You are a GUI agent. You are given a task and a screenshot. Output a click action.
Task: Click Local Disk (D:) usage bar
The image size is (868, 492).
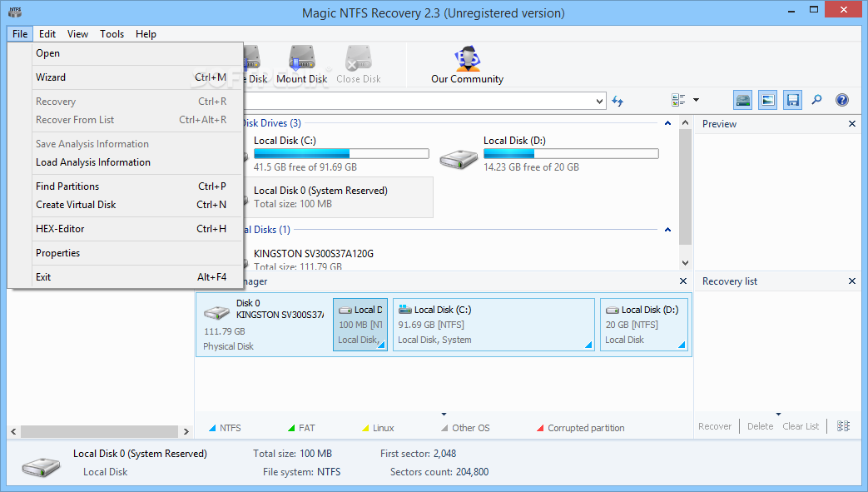[571, 153]
